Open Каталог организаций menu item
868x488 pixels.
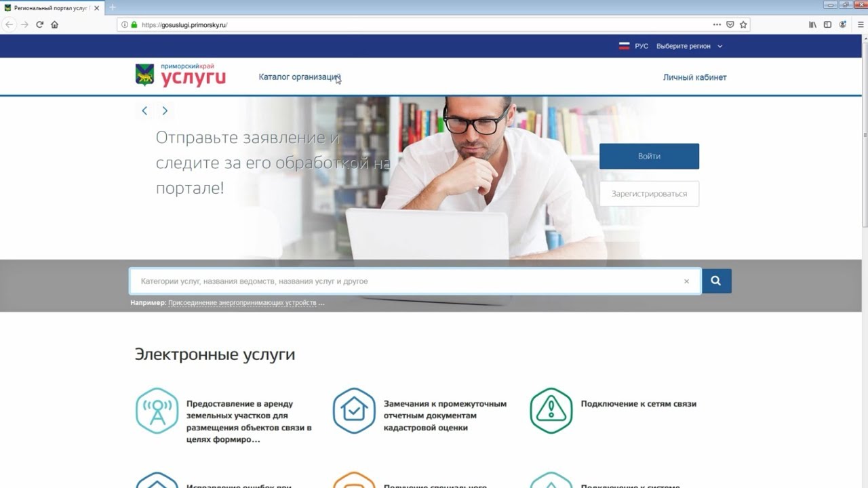299,77
